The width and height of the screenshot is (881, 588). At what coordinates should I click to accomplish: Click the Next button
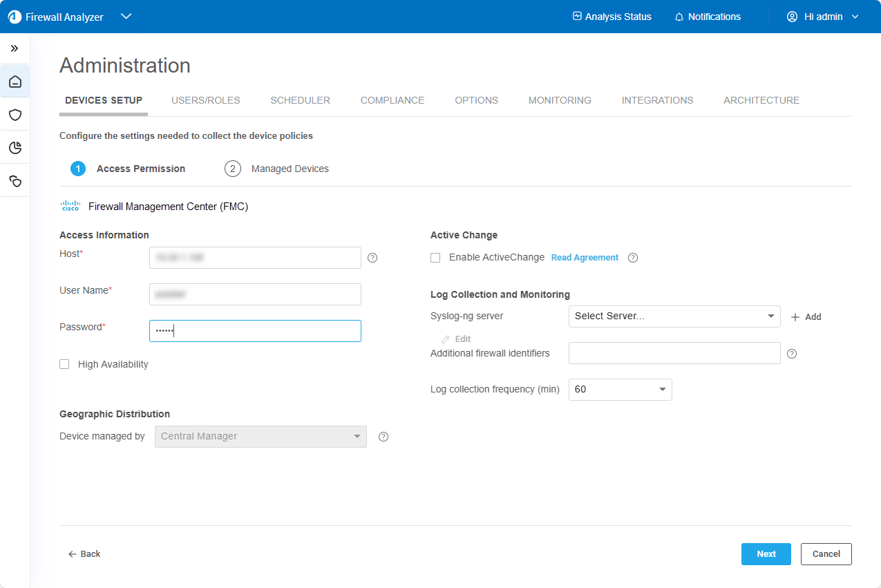(766, 554)
